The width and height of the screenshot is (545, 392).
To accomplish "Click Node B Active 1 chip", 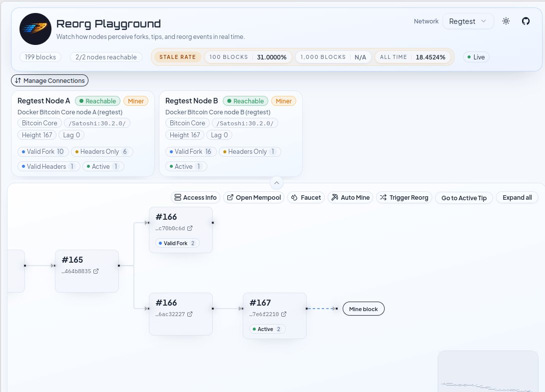I will (x=186, y=166).
